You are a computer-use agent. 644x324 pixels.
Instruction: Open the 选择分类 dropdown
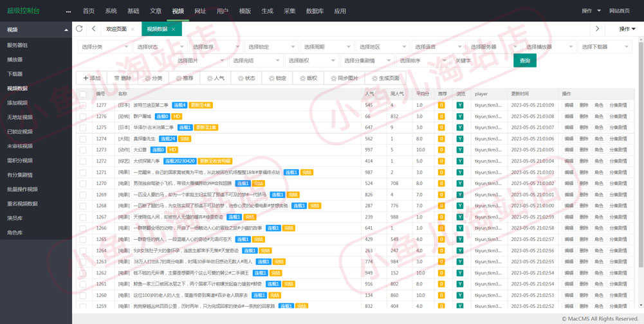coord(105,47)
